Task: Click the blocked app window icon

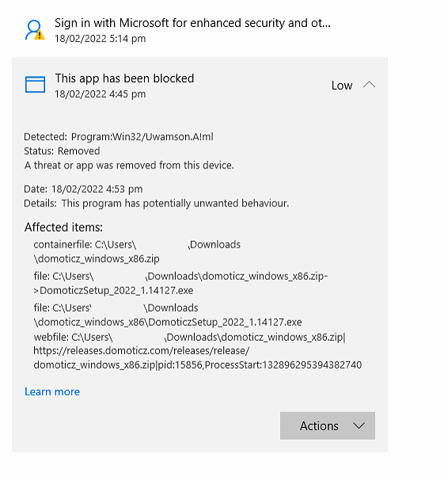Action: 35,85
